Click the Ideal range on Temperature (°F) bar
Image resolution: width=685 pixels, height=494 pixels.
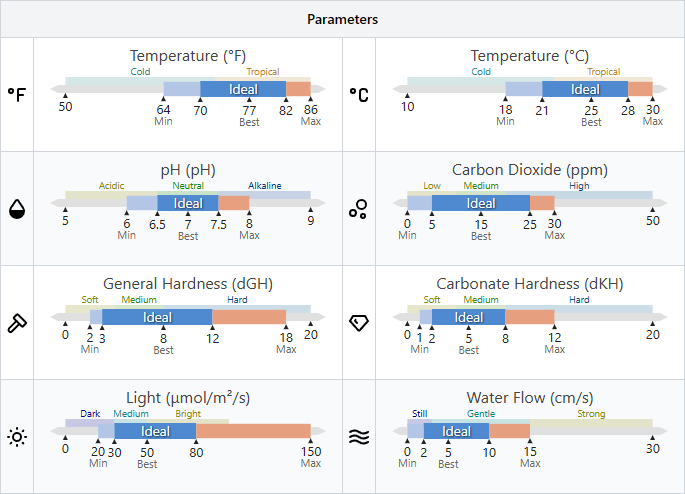pos(243,89)
